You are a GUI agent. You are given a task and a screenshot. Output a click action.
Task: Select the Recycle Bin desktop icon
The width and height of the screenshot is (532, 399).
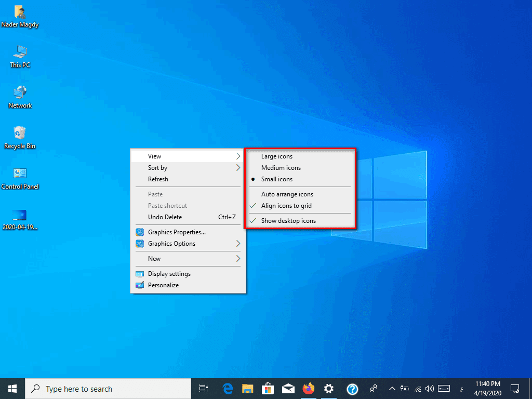tap(20, 138)
